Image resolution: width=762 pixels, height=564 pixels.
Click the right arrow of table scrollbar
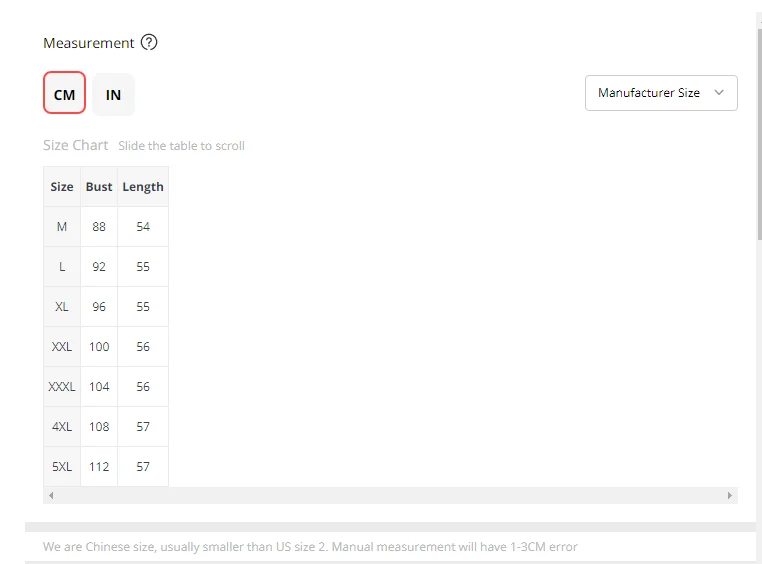coord(729,496)
